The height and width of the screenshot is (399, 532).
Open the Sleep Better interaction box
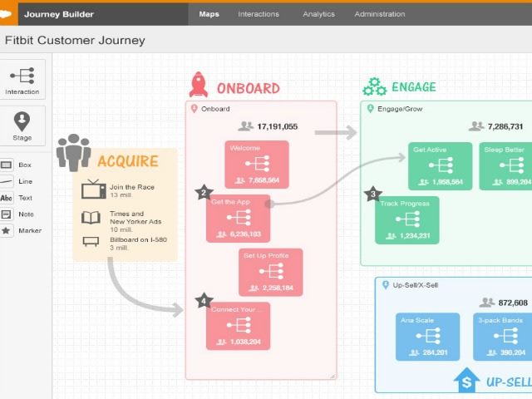pyautogui.click(x=506, y=166)
